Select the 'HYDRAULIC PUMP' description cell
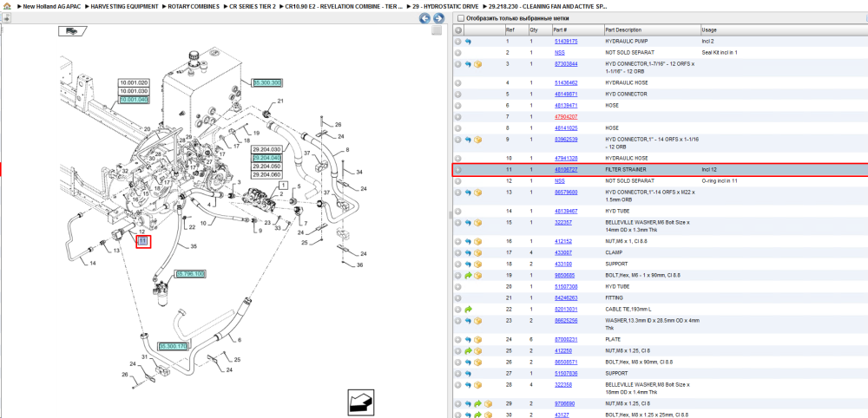 pos(626,42)
